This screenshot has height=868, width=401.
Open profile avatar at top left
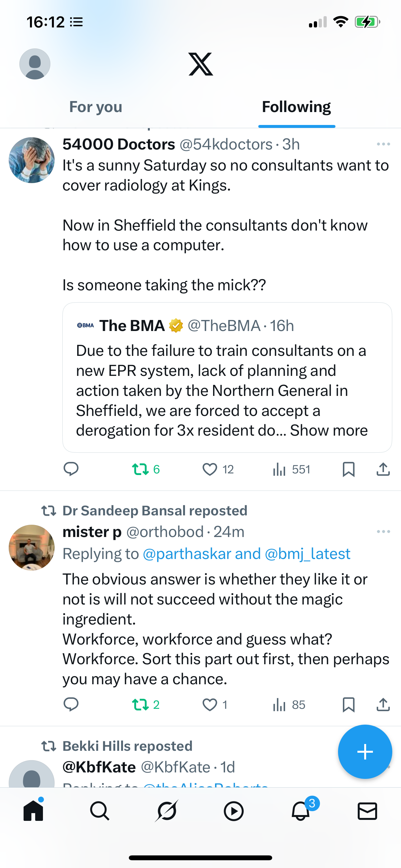(35, 64)
